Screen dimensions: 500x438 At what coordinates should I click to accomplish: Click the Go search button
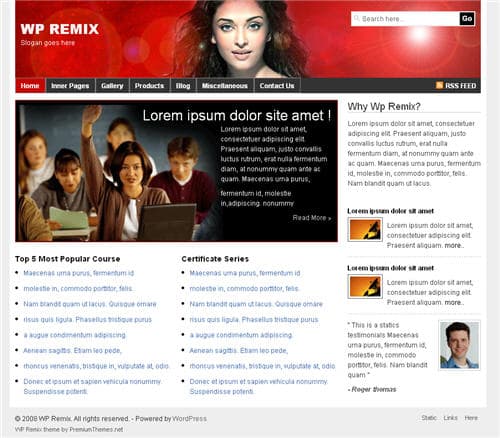coord(467,19)
